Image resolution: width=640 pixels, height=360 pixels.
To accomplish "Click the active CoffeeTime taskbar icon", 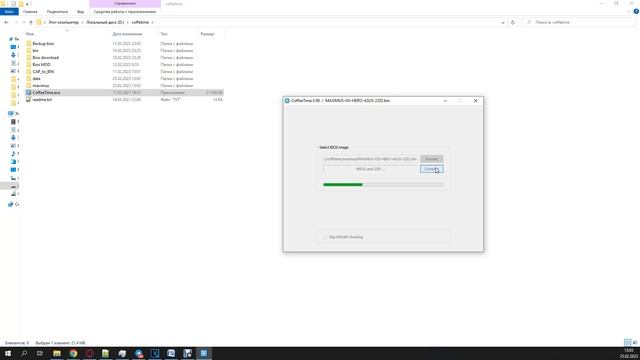I will click(x=204, y=353).
